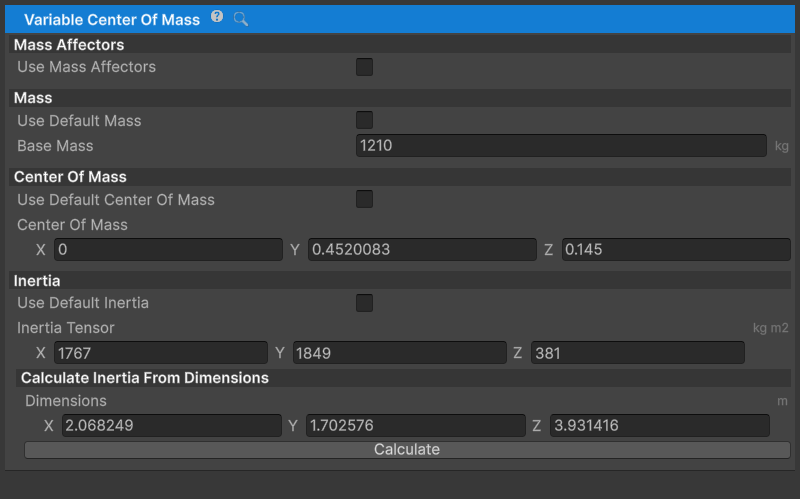Enable the Use Mass Affectors checkbox
Image resolution: width=800 pixels, height=499 pixels.
pos(364,67)
